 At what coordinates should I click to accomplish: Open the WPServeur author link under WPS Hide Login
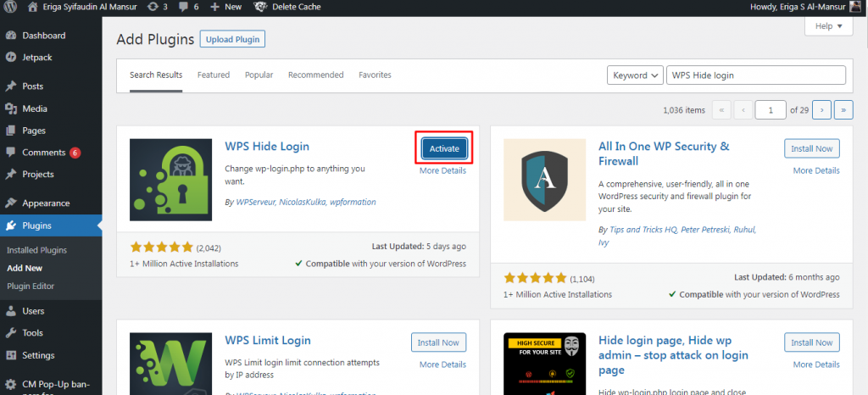point(256,203)
